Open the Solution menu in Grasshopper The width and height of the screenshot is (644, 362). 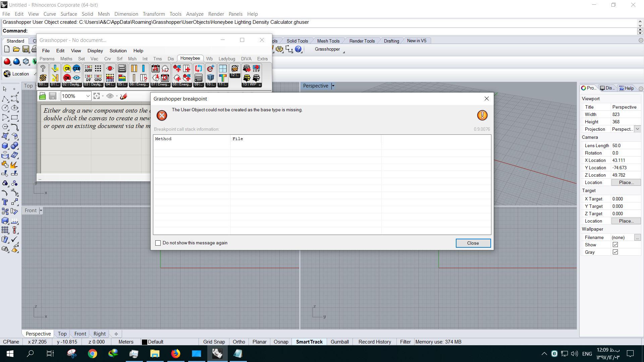point(118,51)
